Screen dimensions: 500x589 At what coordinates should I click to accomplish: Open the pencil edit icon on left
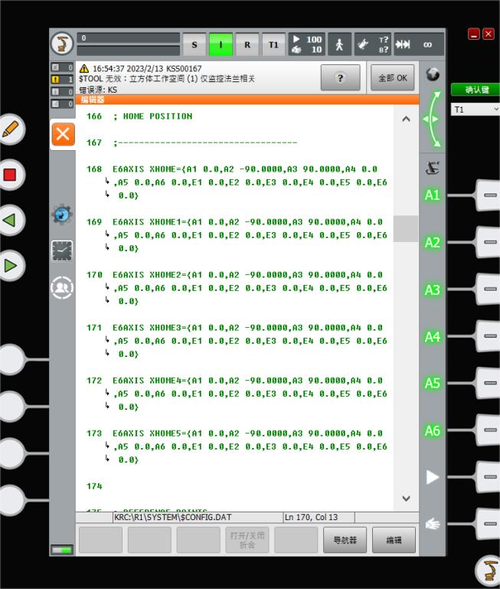coord(11,129)
